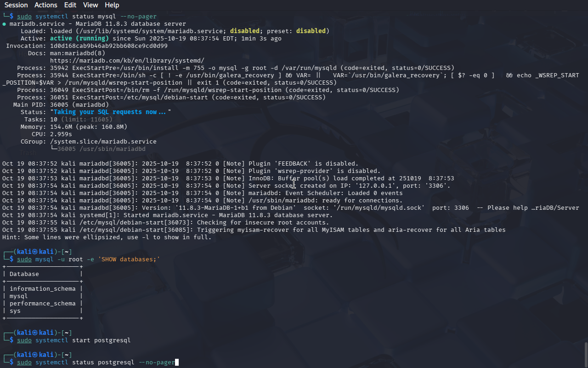Click the "Taking your SQL requests now" status
The image size is (588, 368).
[x=110, y=112]
